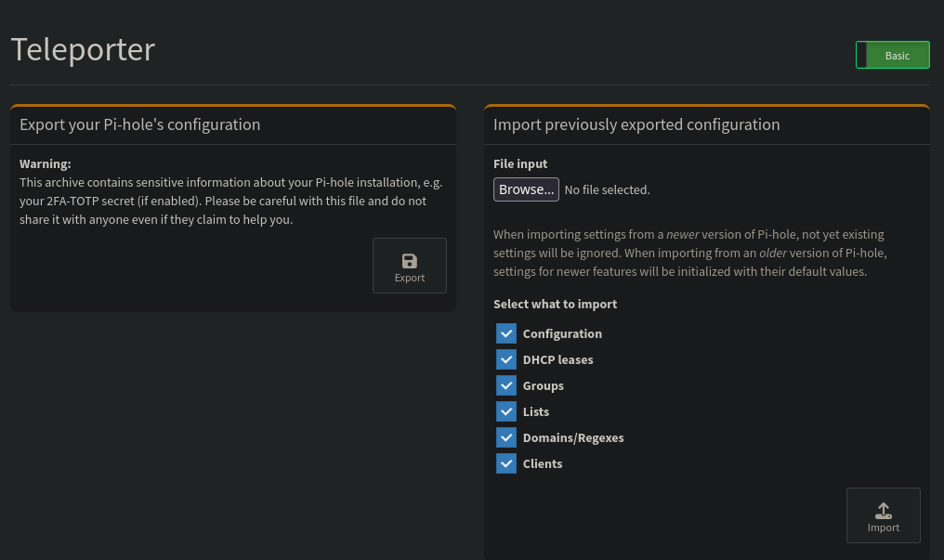
Task: Click the Import upload button
Action: pyautogui.click(x=884, y=515)
